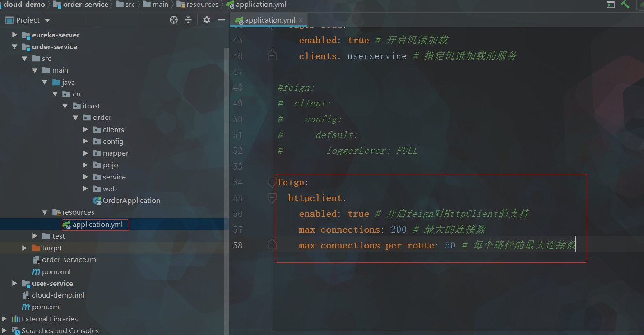Screen dimensions: 644x335
Task: Click the httpclient key on line 55
Action: click(316, 198)
